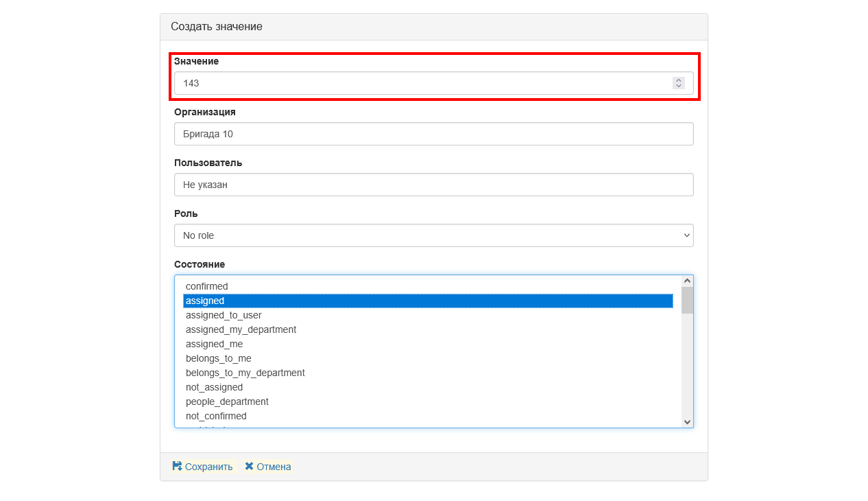This screenshot has width=868, height=501.
Task: Select confirmed in the Состояние list
Action: 206,286
